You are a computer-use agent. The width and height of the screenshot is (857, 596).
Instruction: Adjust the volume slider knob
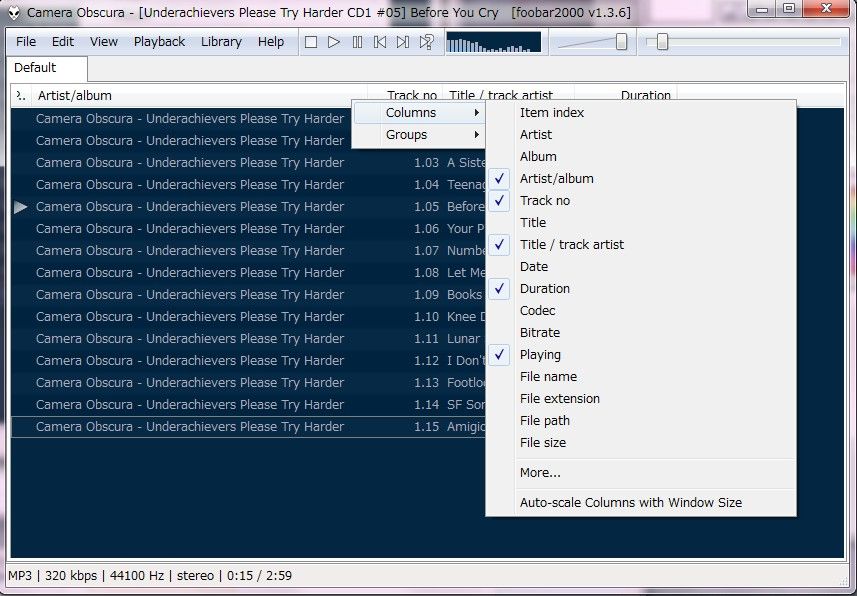pyautogui.click(x=621, y=42)
